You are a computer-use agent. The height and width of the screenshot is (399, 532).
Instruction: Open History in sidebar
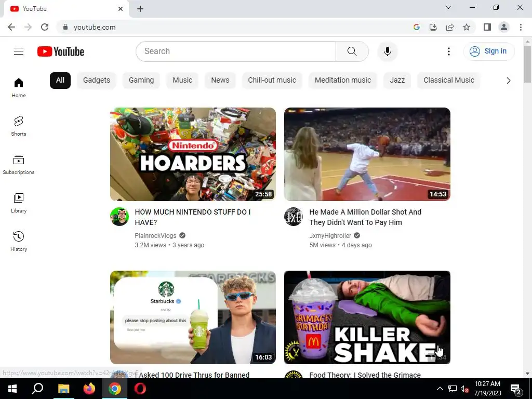tap(19, 241)
